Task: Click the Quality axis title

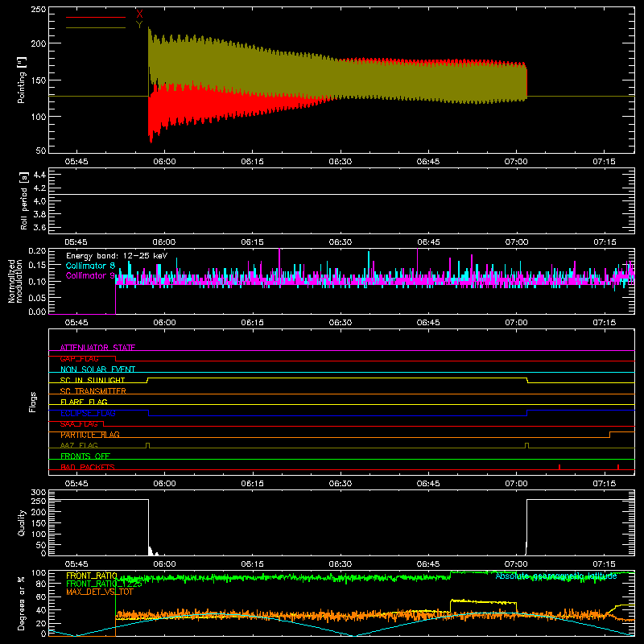Action: pyautogui.click(x=22, y=522)
